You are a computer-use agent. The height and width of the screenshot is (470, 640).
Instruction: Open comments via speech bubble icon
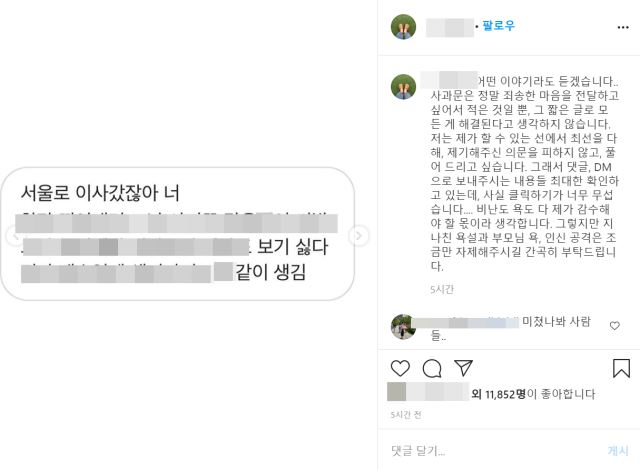(x=432, y=368)
